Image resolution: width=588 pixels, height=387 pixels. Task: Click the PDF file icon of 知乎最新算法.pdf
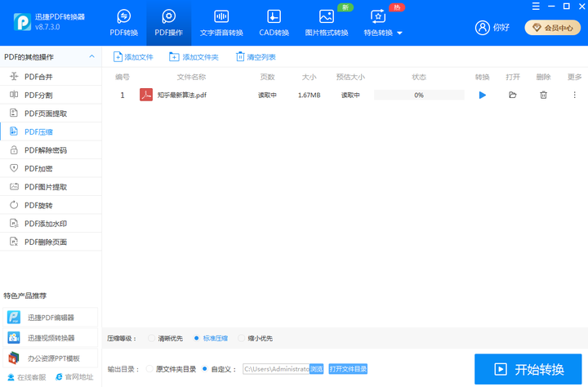click(146, 95)
